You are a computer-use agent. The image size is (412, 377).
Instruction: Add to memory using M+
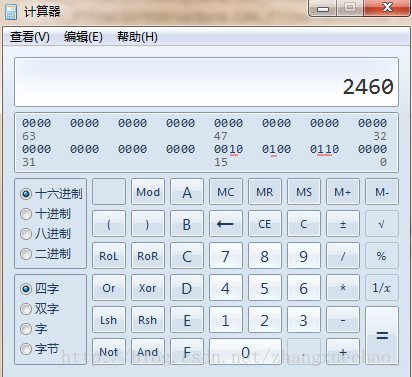[x=343, y=192]
